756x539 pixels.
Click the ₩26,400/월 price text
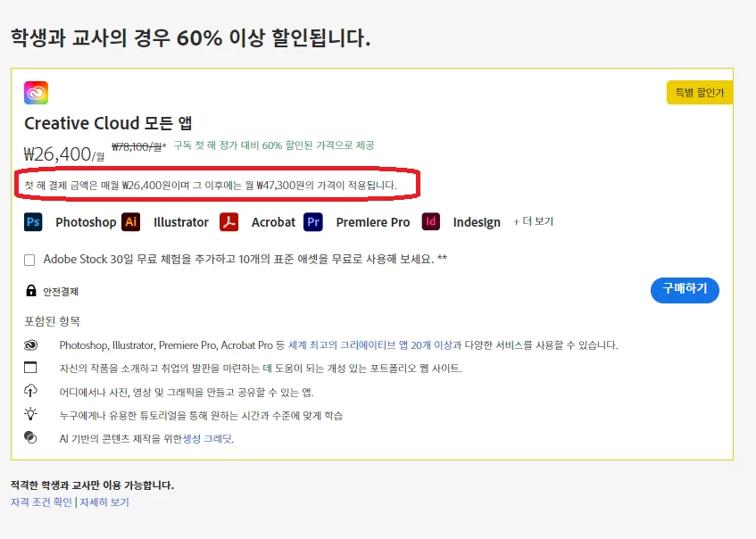tap(63, 154)
